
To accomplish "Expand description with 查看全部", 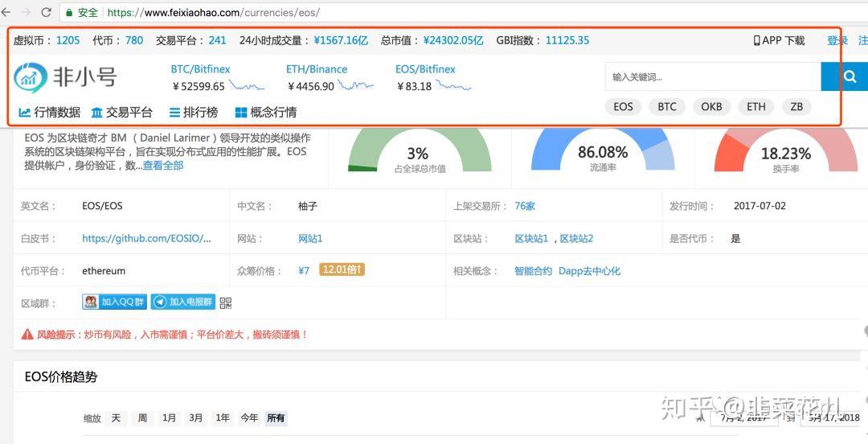I will (x=162, y=165).
